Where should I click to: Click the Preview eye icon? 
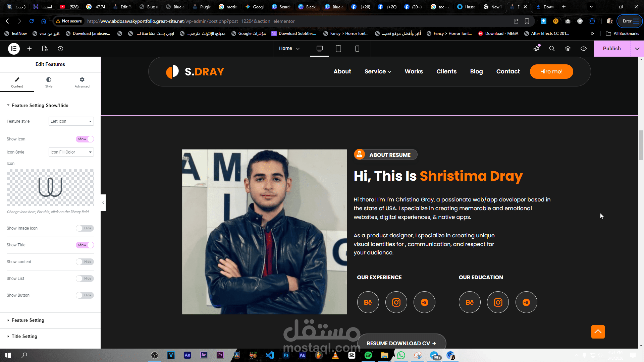(584, 49)
